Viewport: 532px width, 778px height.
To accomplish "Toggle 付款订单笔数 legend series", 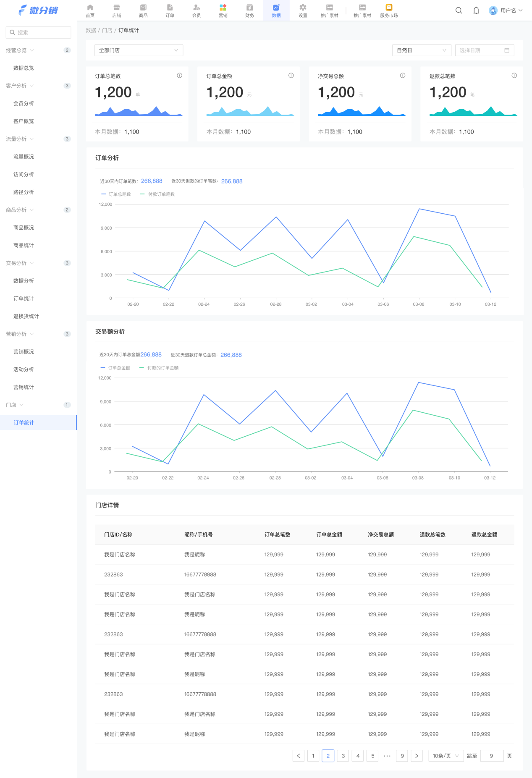I will (158, 194).
